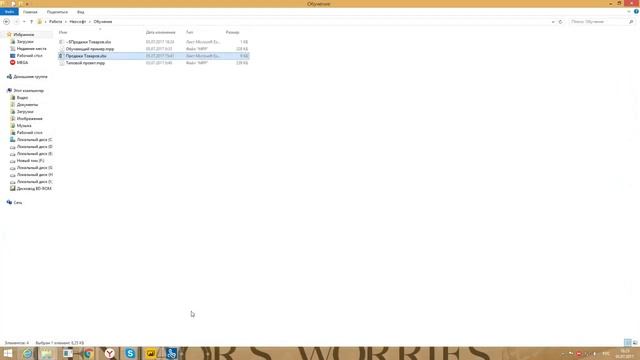
Task: Open Локальный диск (D:) drive
Action: coord(34,147)
